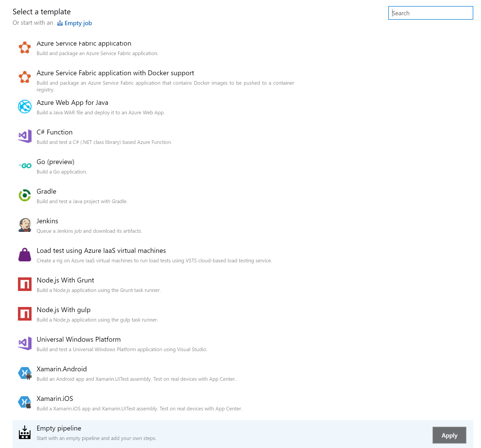The image size is (481, 448).
Task: Pick the Node.js With Grunt npm icon
Action: 25,284
